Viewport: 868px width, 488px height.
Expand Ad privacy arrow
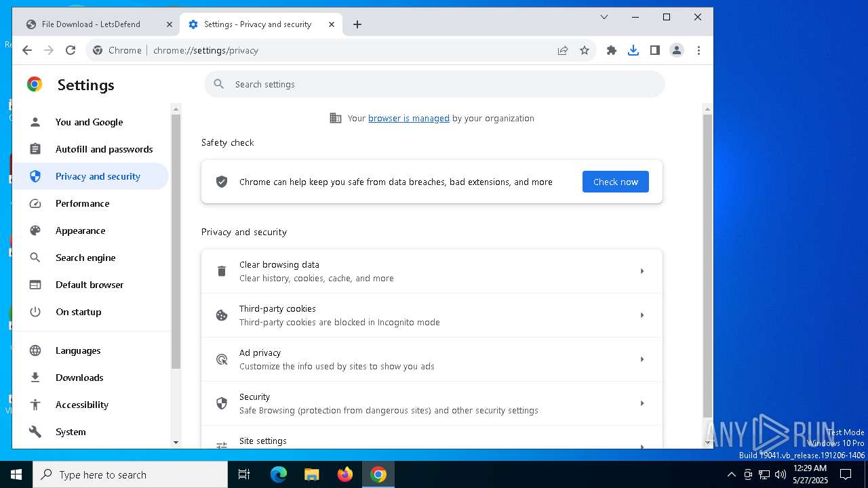coord(642,359)
